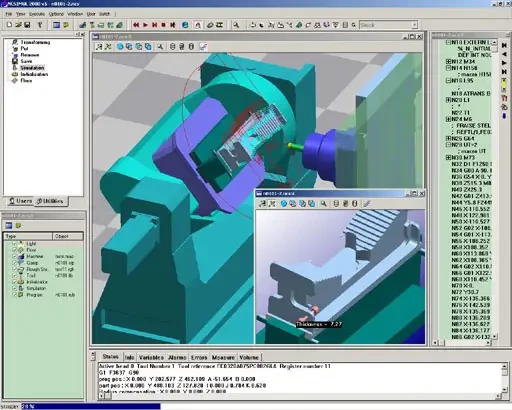
Task: Toggle the Light checkbox in object list
Action: pyautogui.click(x=14, y=244)
